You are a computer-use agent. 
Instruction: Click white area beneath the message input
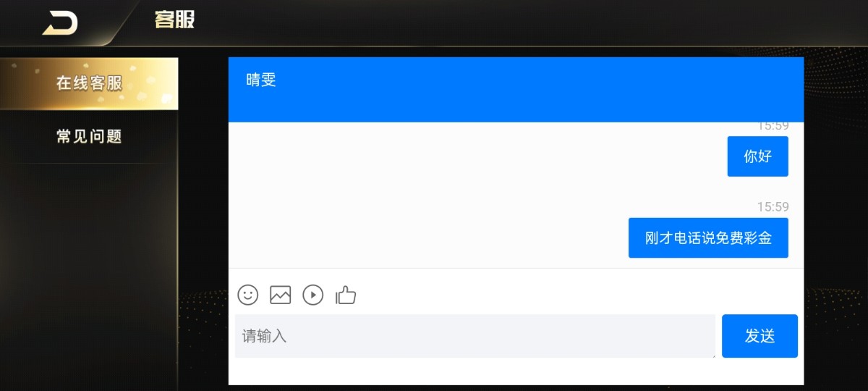point(516,371)
